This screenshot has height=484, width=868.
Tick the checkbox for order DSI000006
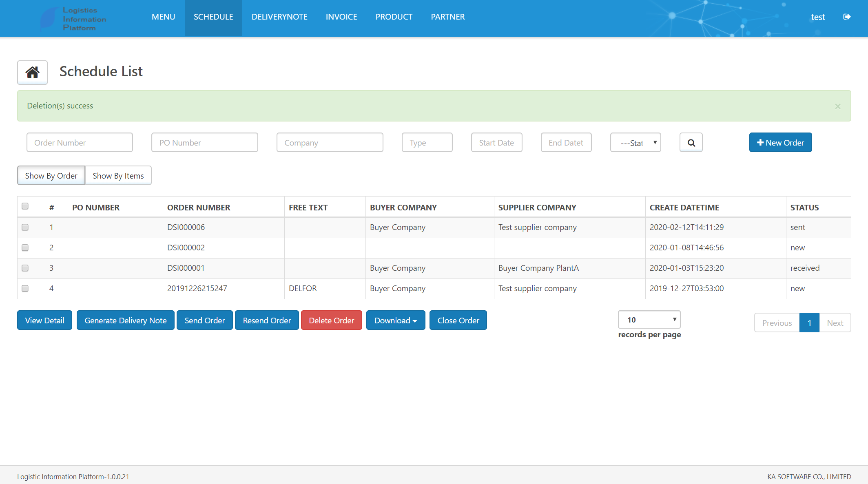point(25,227)
